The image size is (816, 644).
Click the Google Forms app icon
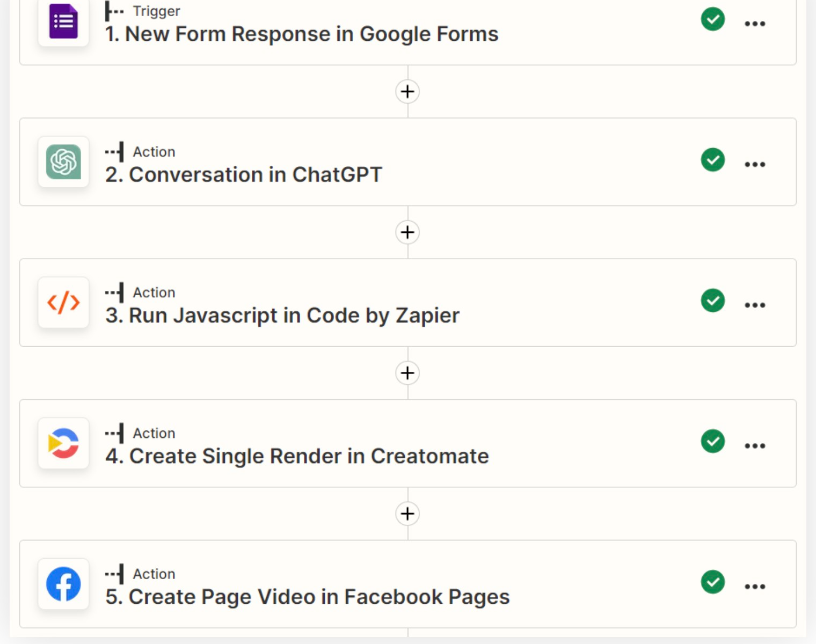click(x=63, y=22)
